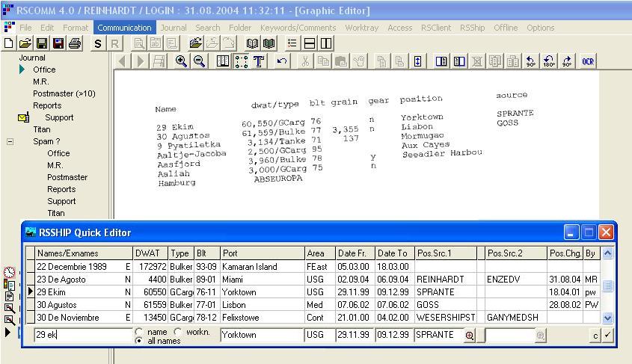Open the Search menu
Screen dimensions: 632x364
(x=208, y=28)
